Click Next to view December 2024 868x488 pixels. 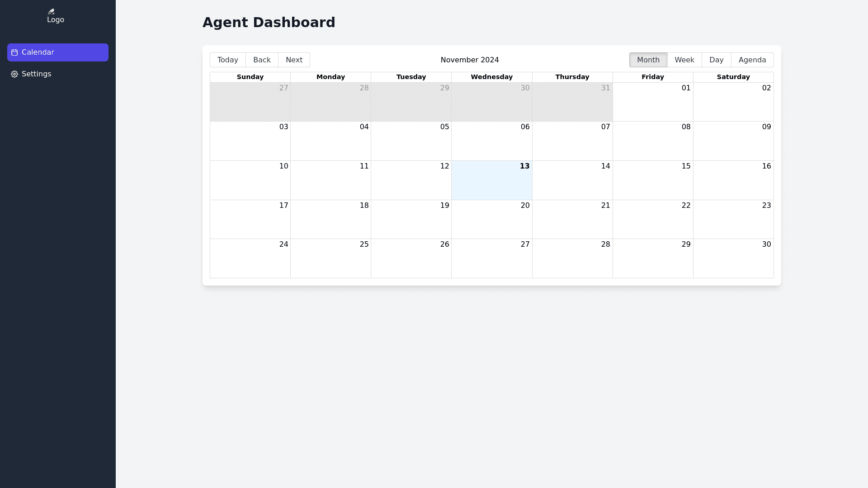point(294,60)
